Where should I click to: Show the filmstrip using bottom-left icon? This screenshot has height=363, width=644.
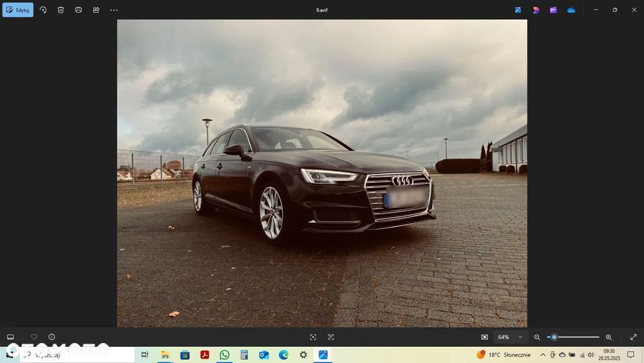click(10, 337)
